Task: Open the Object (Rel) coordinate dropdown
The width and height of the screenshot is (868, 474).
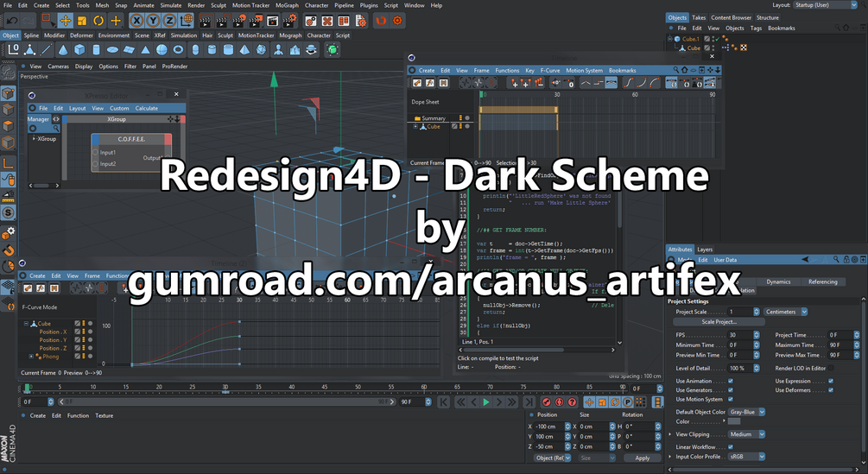Action: pos(553,458)
